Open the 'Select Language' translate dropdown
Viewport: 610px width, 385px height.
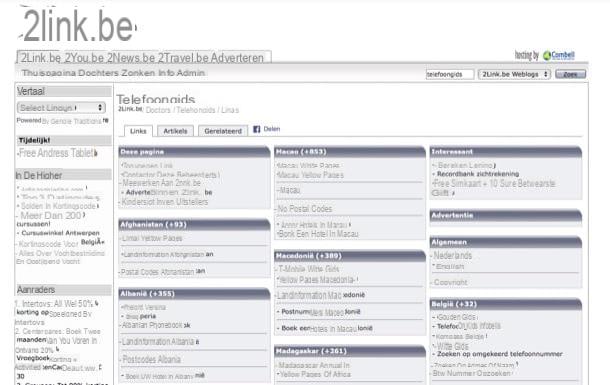61,107
